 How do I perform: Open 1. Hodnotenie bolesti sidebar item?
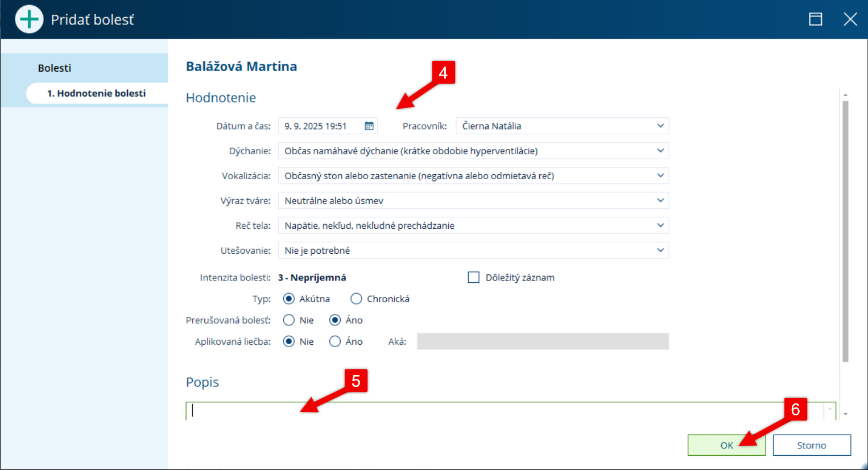click(x=97, y=93)
